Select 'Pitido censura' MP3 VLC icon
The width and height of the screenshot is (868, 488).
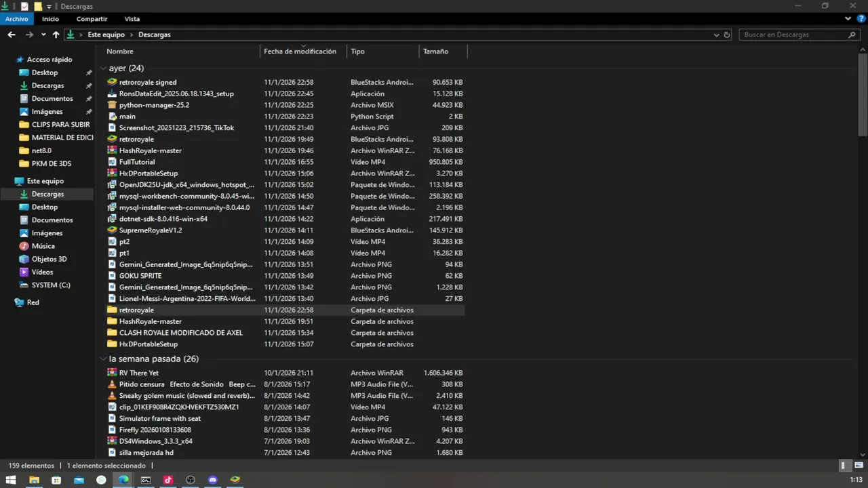[113, 384]
